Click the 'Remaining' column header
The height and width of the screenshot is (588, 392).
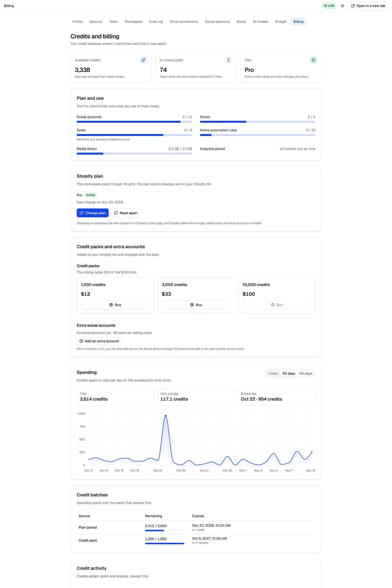tap(154, 516)
